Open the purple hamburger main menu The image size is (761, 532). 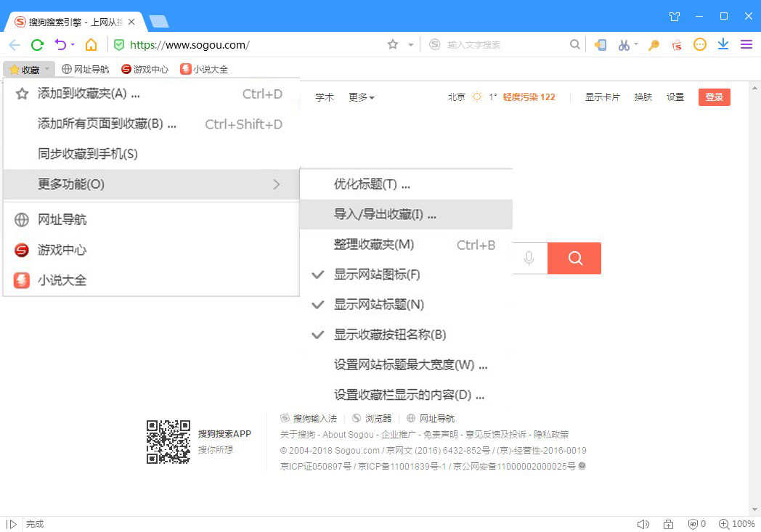pos(746,44)
